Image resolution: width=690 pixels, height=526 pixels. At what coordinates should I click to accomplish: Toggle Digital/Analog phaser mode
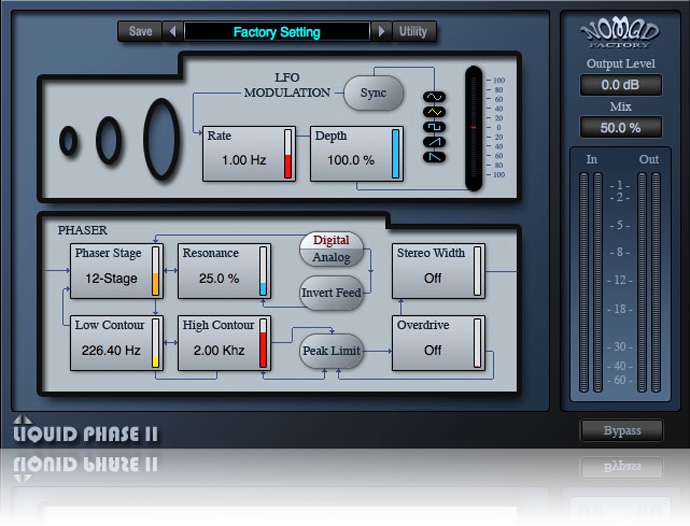331,249
